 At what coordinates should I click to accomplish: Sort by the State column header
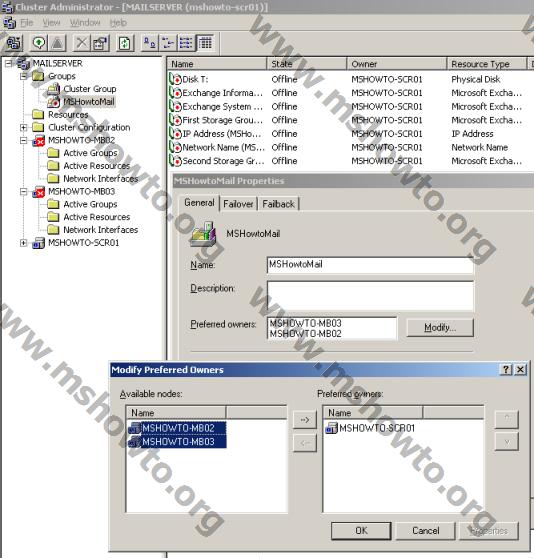pos(306,64)
